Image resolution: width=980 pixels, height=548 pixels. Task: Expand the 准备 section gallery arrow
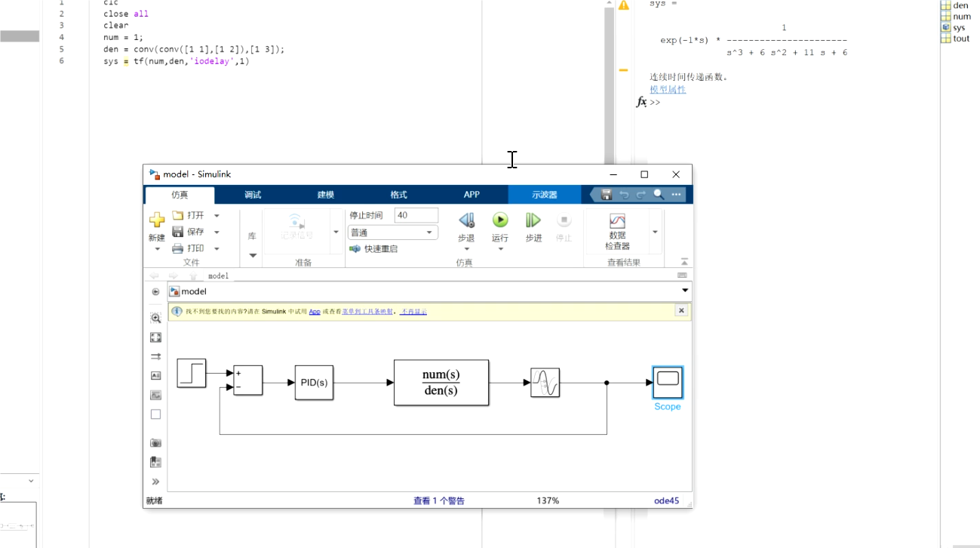336,232
